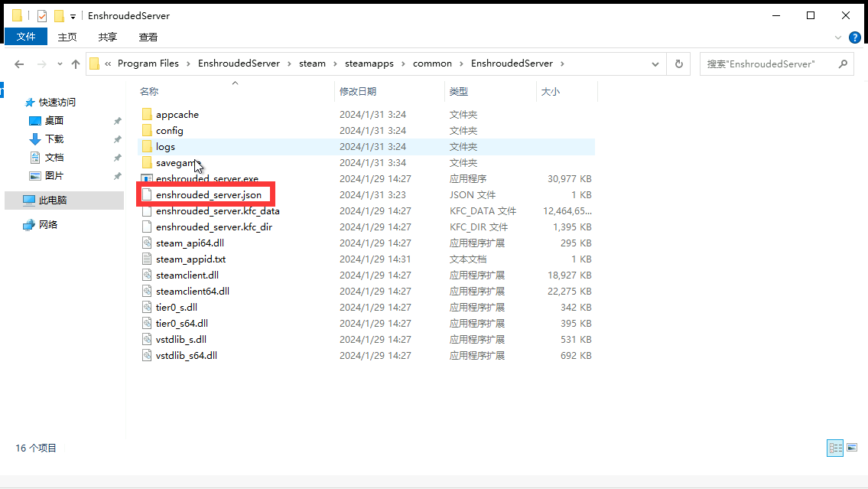This screenshot has height=489, width=868.
Task: Select the enshrouded_server.kfc_dir file
Action: 214,227
